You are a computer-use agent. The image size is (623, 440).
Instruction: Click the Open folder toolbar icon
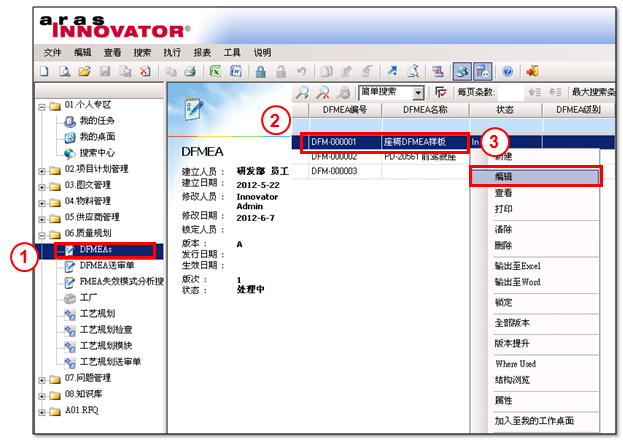(84, 72)
